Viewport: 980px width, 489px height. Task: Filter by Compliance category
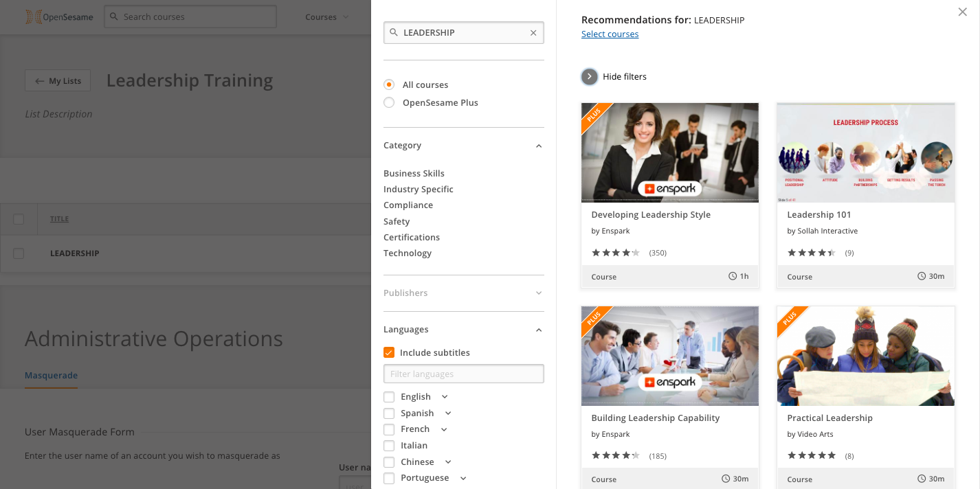408,205
